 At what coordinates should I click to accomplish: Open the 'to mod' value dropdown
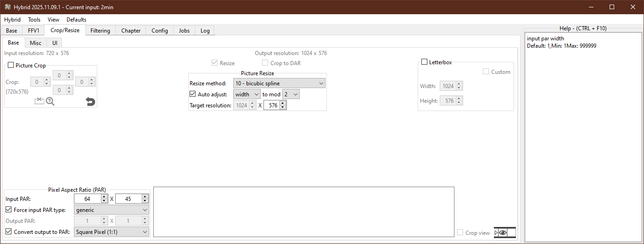pos(291,94)
